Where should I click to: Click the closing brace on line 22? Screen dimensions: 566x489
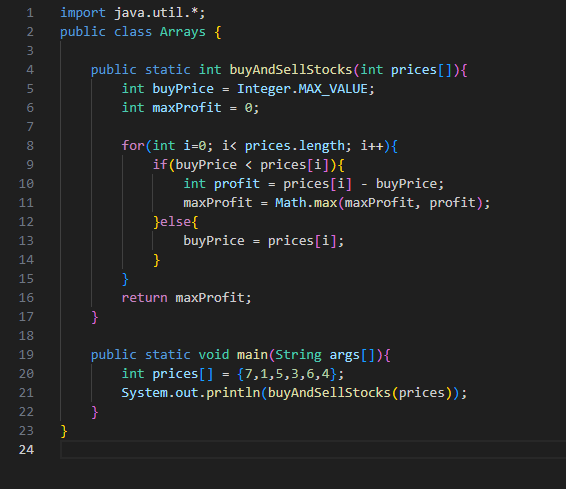(x=95, y=412)
